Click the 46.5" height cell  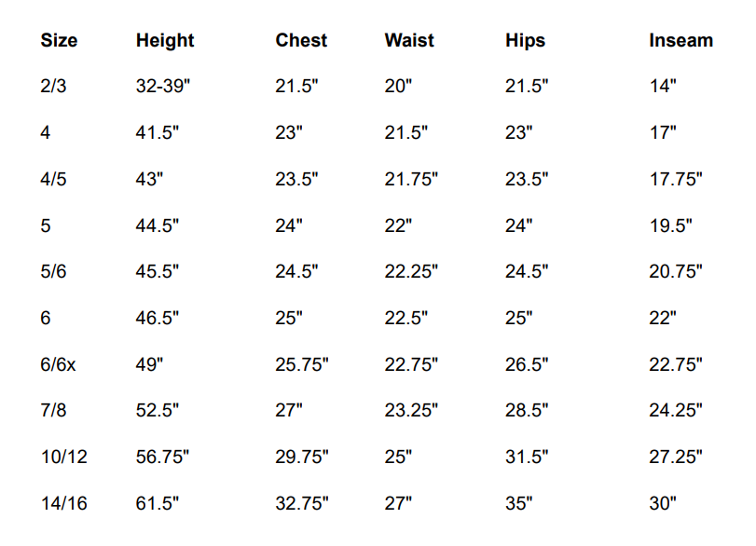158,318
